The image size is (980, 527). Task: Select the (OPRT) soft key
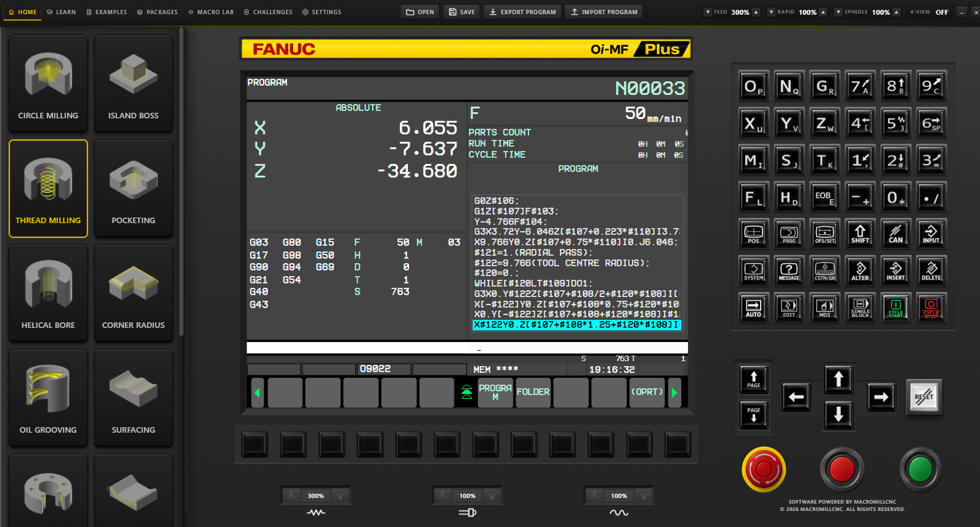tap(647, 393)
